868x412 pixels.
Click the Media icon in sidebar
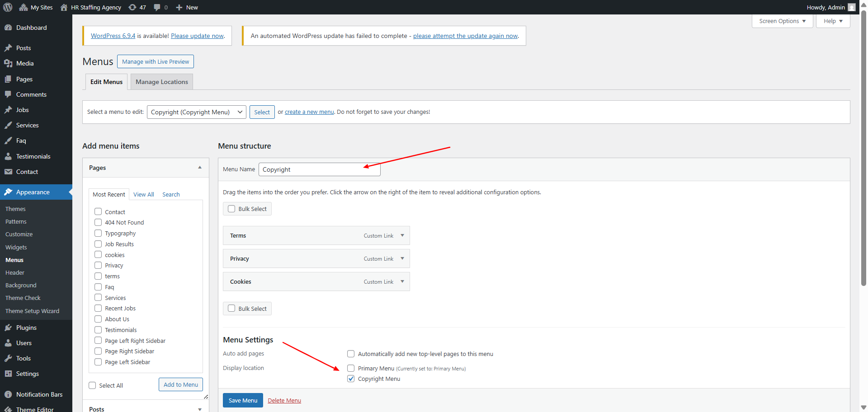[x=8, y=63]
